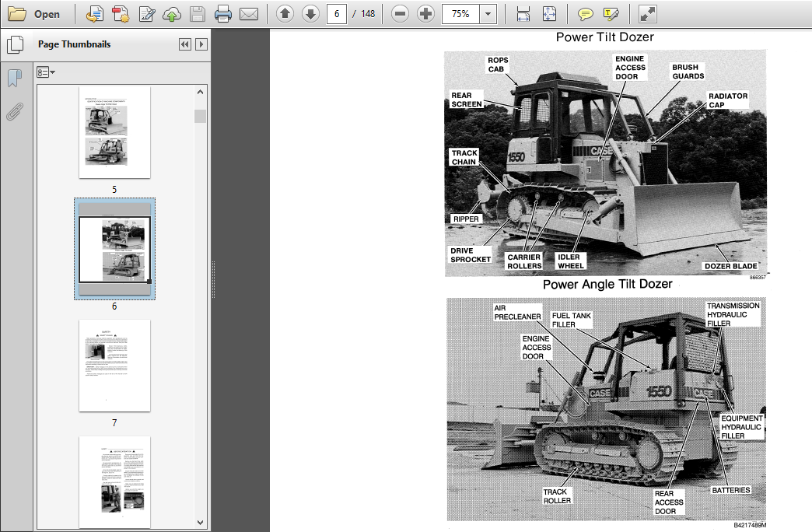812x532 pixels.
Task: Click the edit document pencil icon
Action: coord(147,14)
